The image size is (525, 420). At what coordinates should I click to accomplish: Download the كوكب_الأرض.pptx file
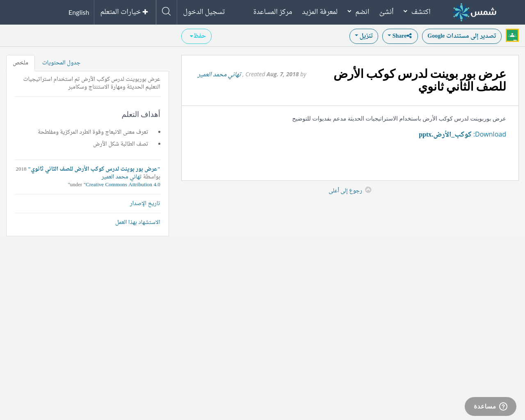pos(445,135)
